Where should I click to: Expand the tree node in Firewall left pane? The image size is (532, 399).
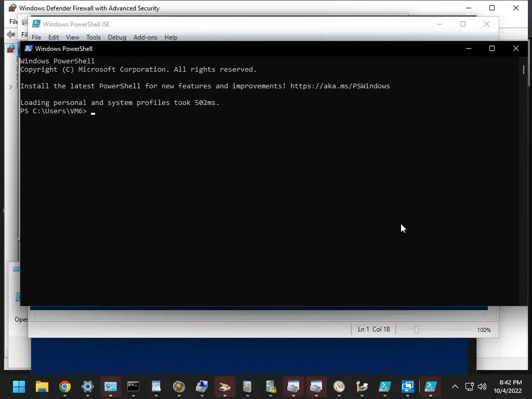click(10, 87)
